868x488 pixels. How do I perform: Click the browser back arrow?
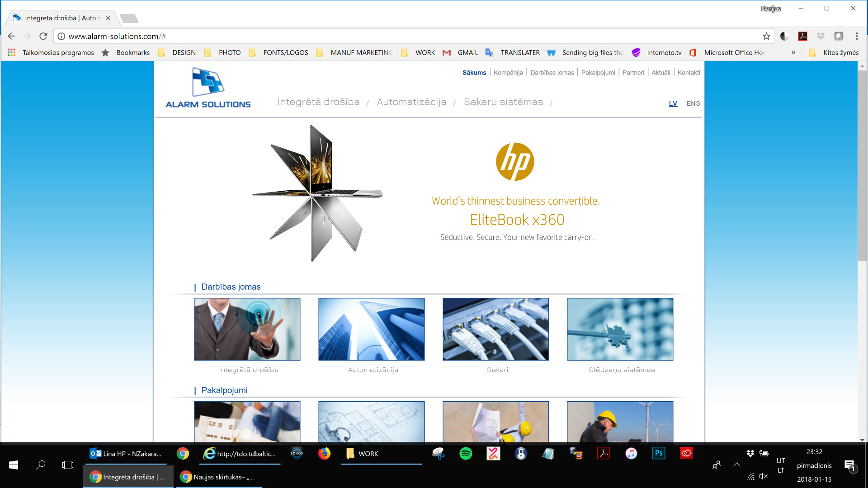(12, 36)
